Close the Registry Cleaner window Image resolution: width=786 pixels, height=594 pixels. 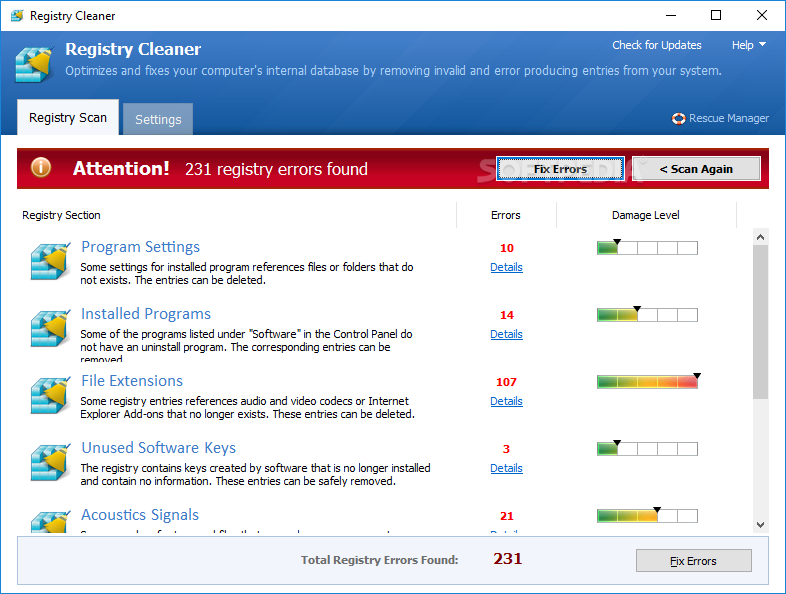(x=761, y=16)
